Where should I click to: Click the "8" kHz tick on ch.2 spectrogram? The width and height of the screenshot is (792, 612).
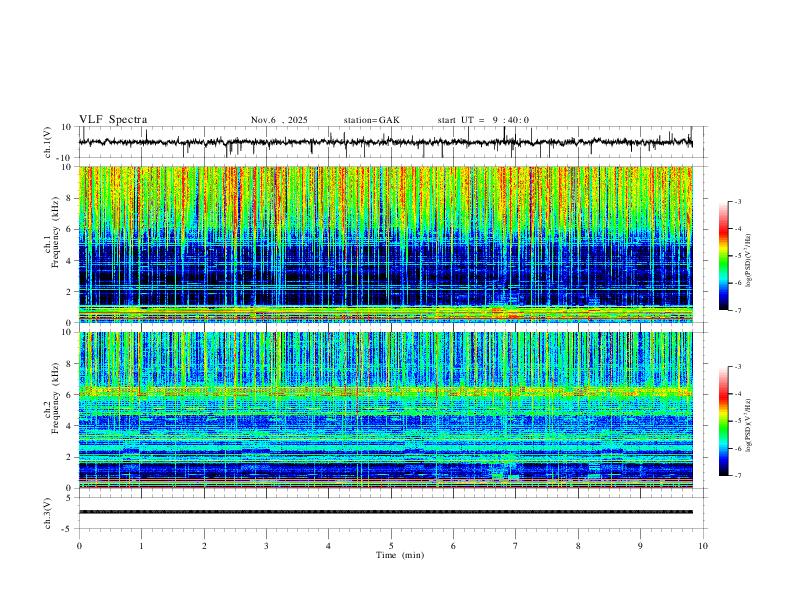click(x=69, y=364)
